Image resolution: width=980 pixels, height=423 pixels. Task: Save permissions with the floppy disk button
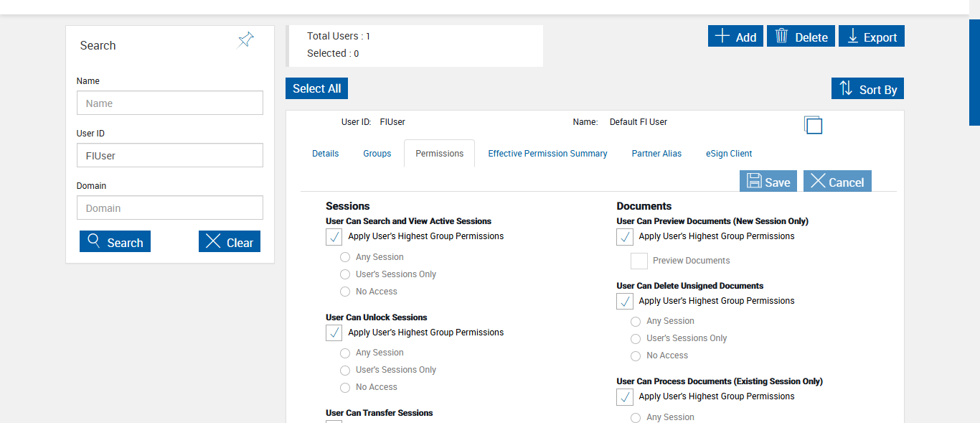pos(768,182)
